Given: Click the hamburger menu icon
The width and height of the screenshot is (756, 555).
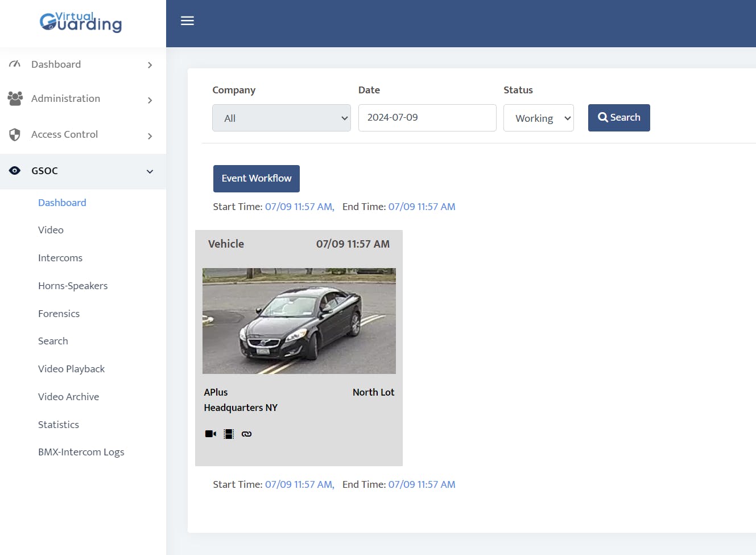Looking at the screenshot, I should (x=187, y=21).
